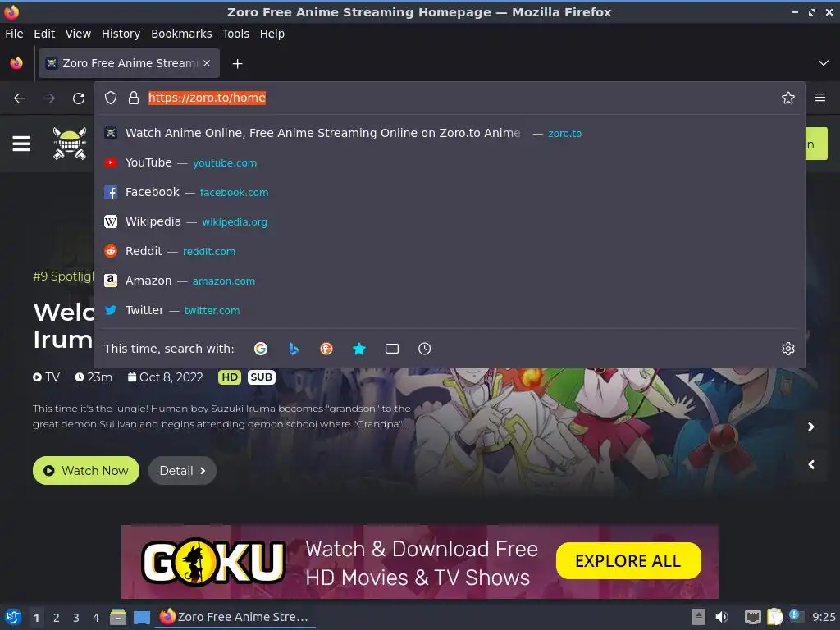The height and width of the screenshot is (630, 840).
Task: Click the highlighted URL in address bar
Action: click(207, 98)
